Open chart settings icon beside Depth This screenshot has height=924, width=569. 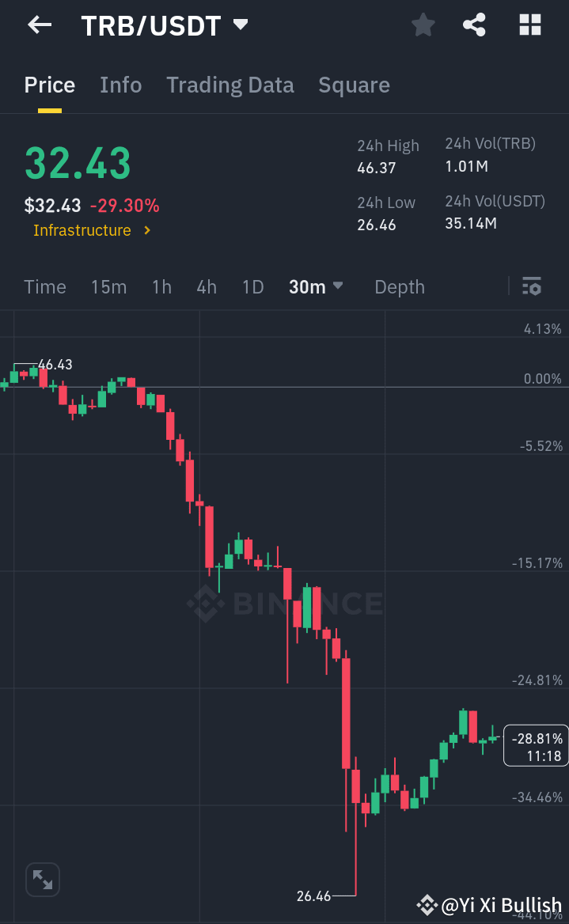531,287
